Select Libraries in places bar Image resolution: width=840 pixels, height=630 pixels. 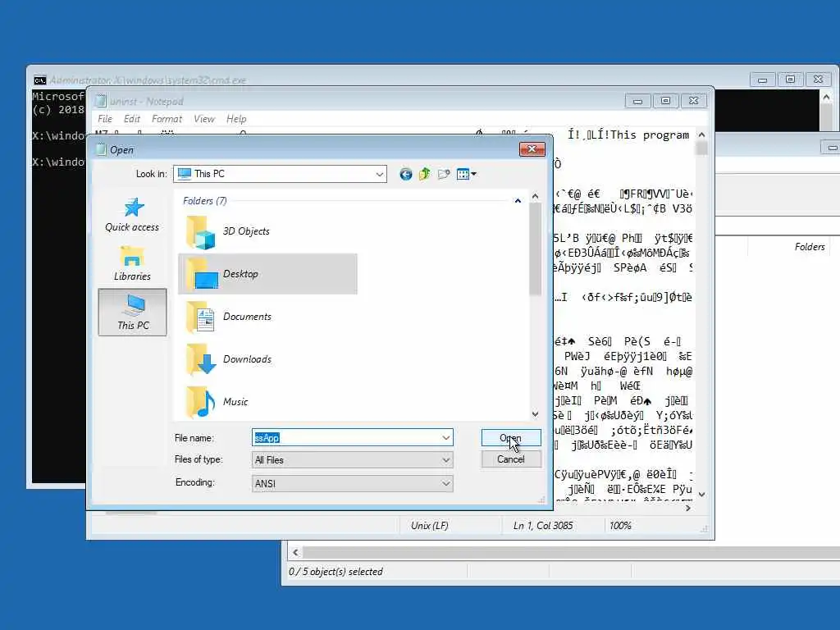tap(132, 263)
